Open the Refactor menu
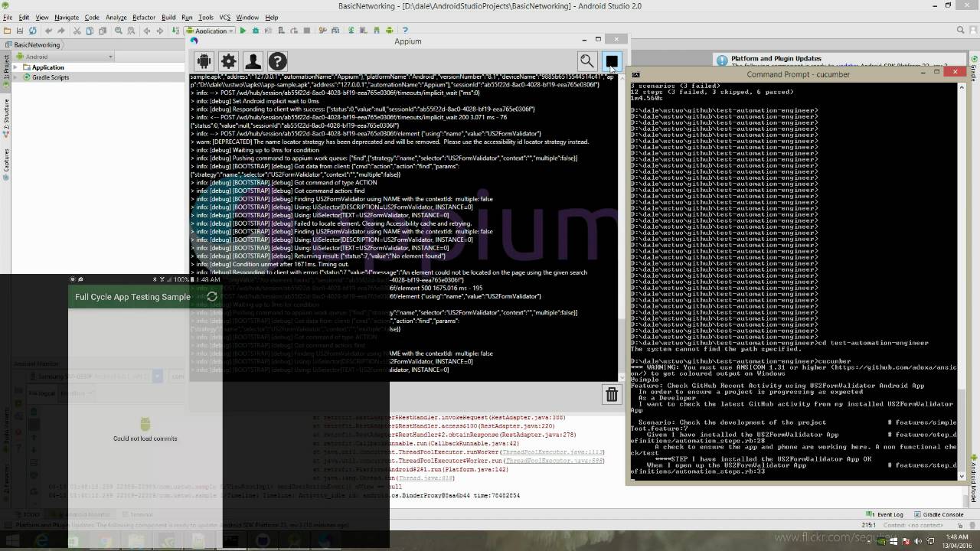The image size is (980, 551). pos(143,17)
